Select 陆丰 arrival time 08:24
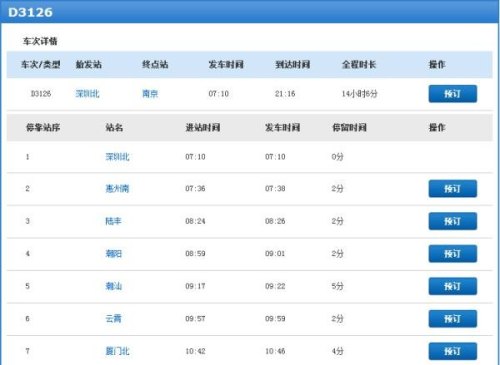The image size is (500, 365). coord(195,221)
